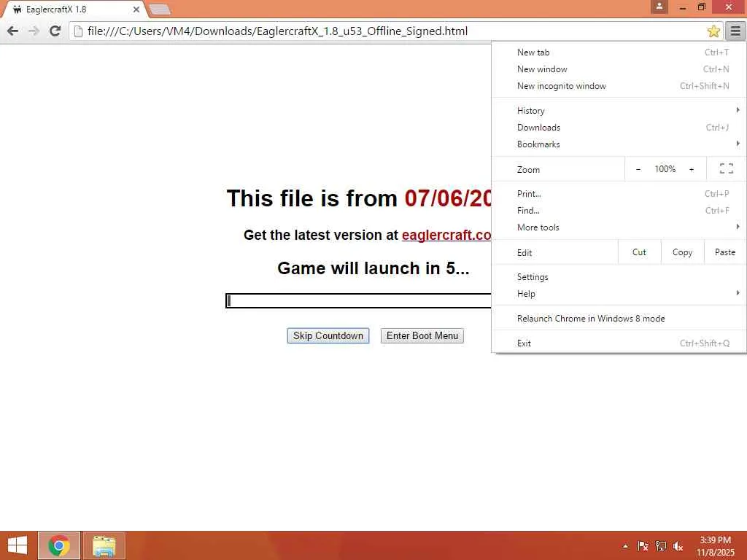Restore down the Chrome window

(701, 7)
